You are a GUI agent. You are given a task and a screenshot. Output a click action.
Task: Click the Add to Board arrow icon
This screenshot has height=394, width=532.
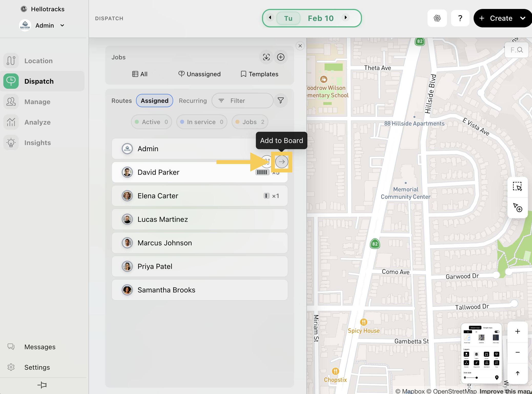[x=281, y=162]
